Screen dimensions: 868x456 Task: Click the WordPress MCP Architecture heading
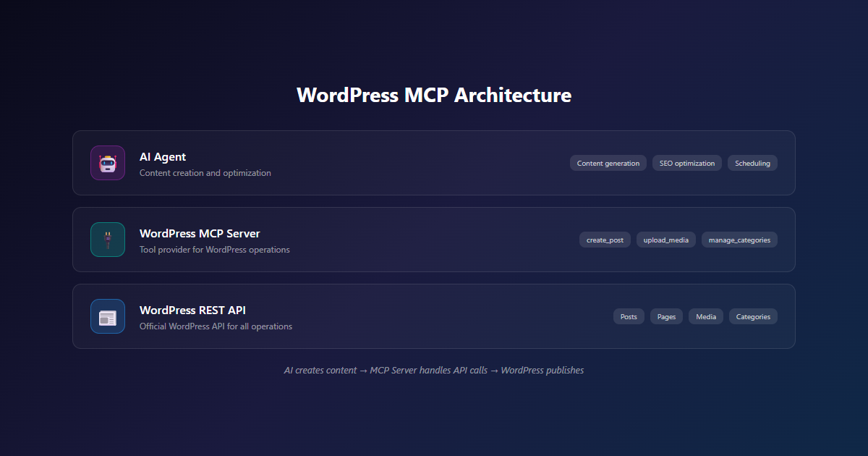[434, 95]
